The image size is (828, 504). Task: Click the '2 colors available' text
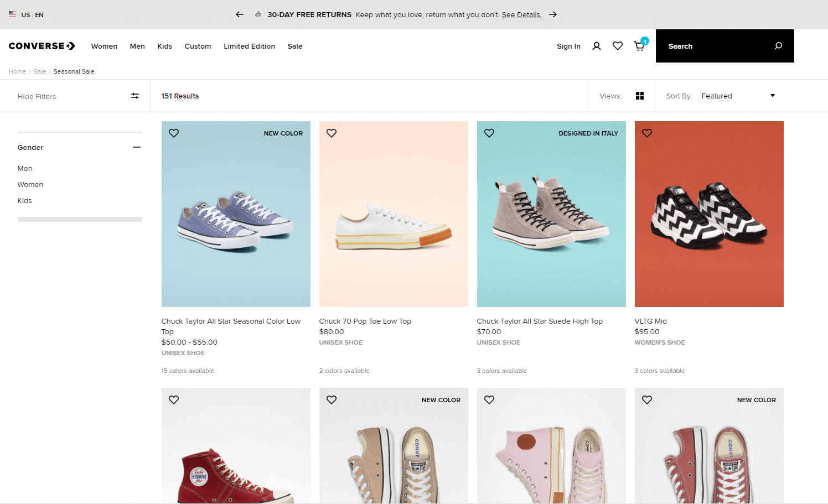[344, 371]
